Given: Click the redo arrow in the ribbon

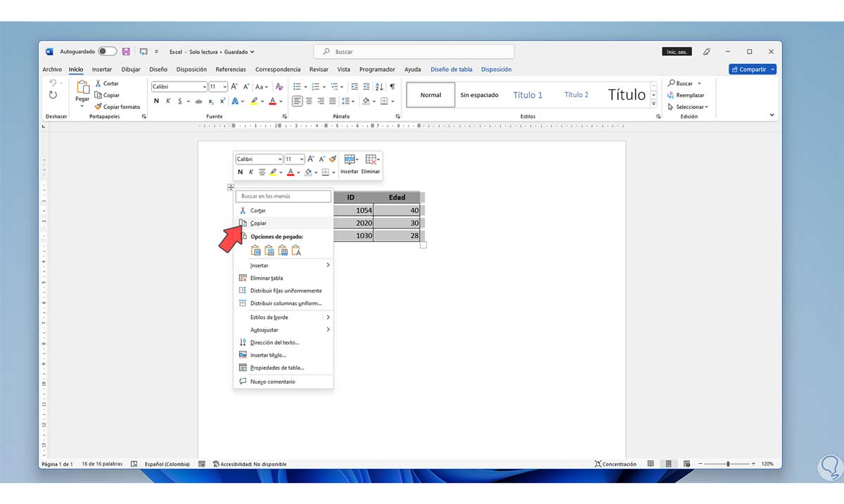Looking at the screenshot, I should point(53,95).
